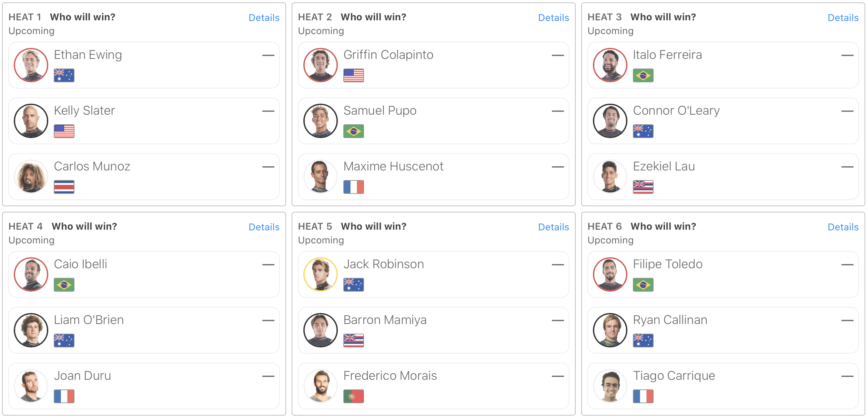The width and height of the screenshot is (868, 418).
Task: View Heat 3 Details link
Action: click(843, 18)
